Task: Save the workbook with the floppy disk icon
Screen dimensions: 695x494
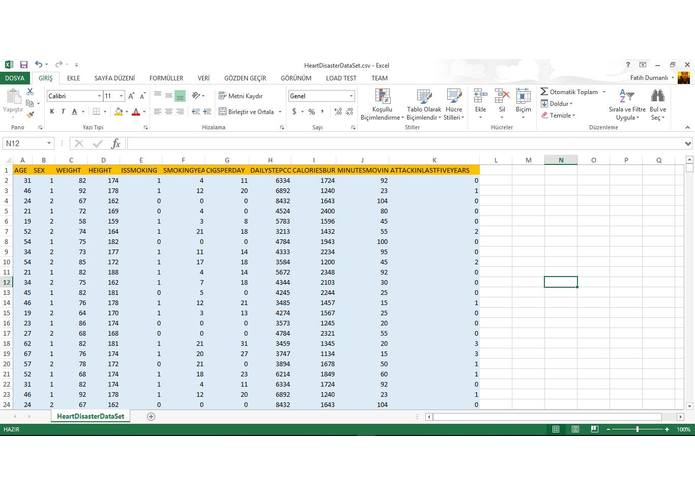Action: tap(24, 65)
